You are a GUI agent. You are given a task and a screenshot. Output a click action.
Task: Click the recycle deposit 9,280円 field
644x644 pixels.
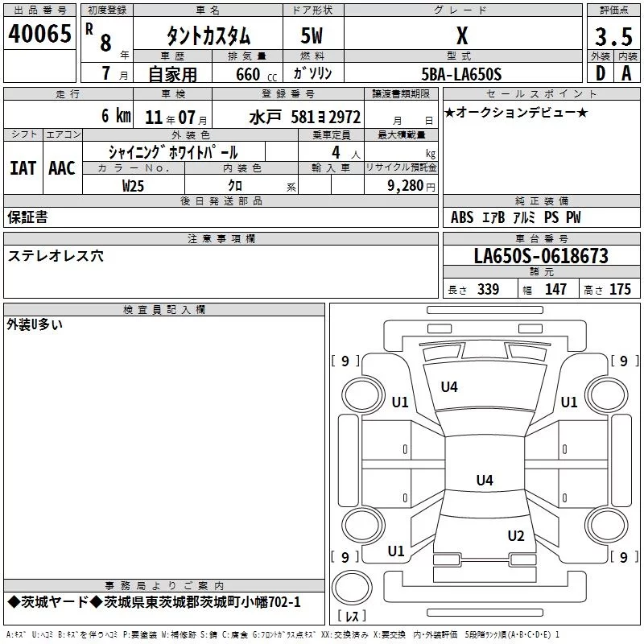tap(401, 185)
